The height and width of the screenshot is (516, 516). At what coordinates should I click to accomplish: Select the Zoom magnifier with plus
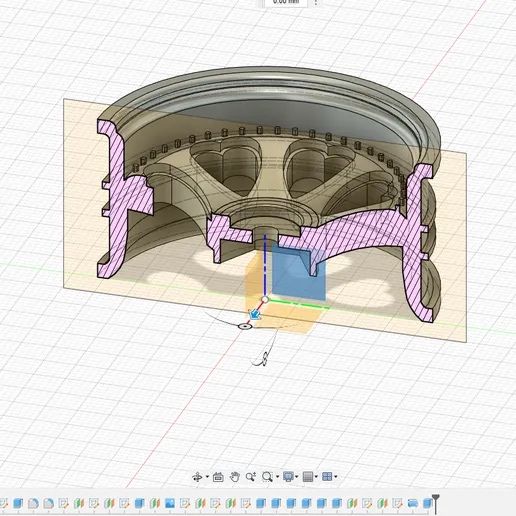tap(251, 477)
